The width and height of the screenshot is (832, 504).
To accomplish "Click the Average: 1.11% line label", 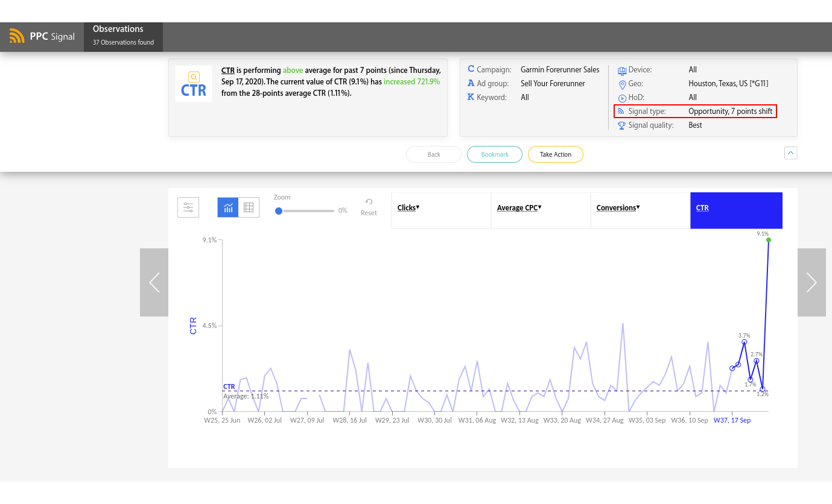I will [x=246, y=396].
